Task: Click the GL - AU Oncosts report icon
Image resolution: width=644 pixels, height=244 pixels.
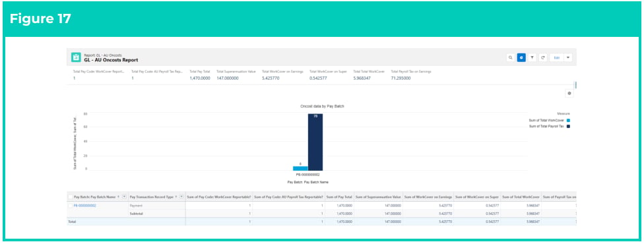Action: coord(76,57)
